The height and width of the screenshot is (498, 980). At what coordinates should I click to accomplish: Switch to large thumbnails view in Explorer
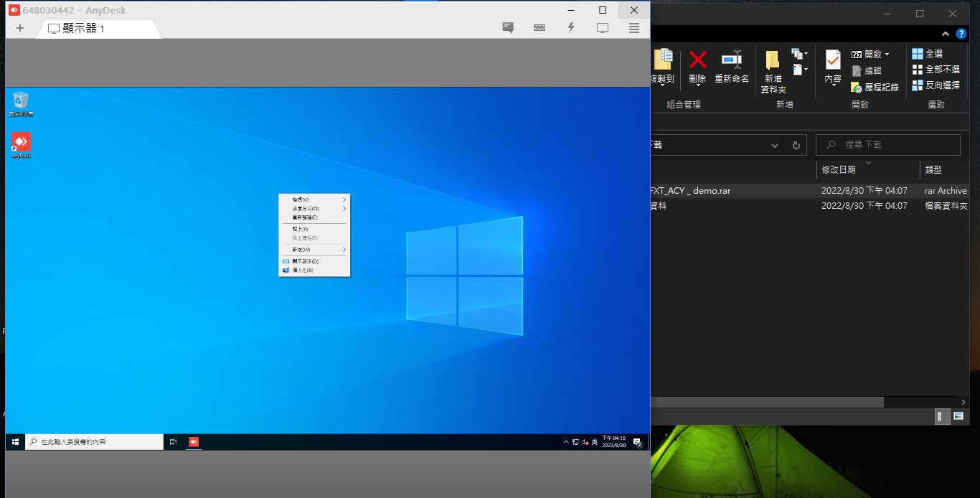[958, 416]
